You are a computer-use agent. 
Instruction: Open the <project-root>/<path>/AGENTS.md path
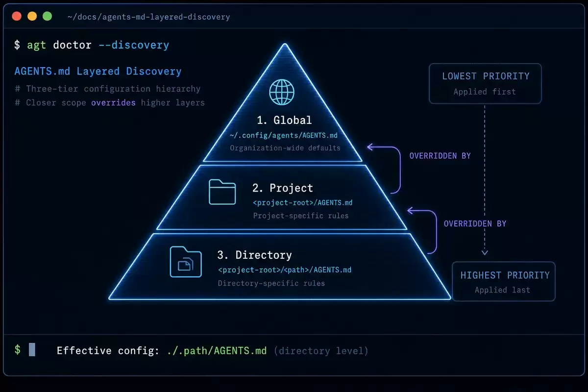[285, 269]
